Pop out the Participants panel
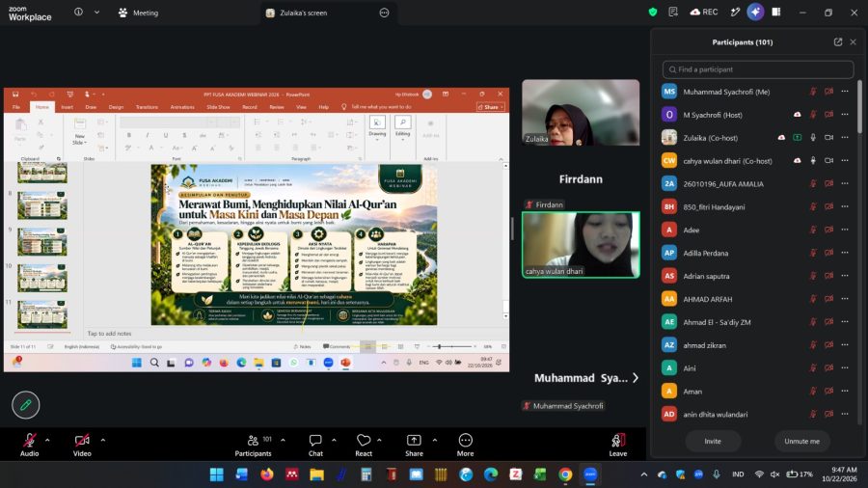The height and width of the screenshot is (488, 868). click(x=837, y=42)
